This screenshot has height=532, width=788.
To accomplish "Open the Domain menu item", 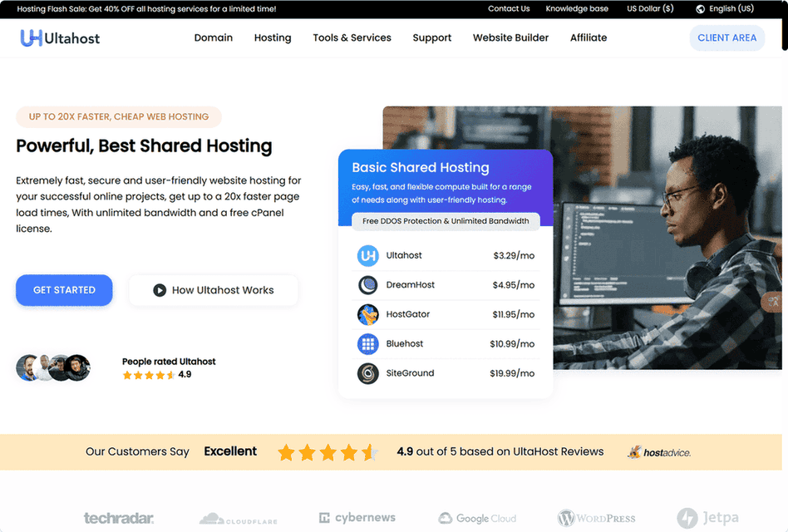I will (214, 37).
